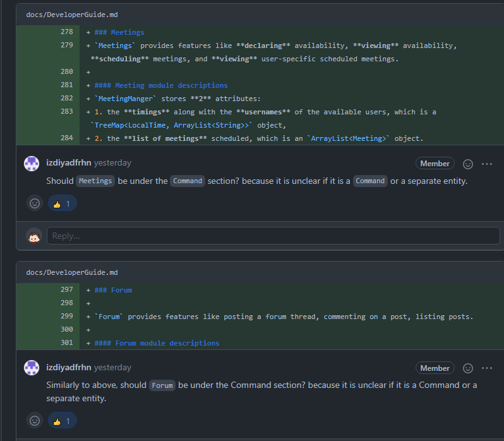This screenshot has width=504, height=441.
Task: Open more options menu on Meetings comment
Action: tap(487, 164)
